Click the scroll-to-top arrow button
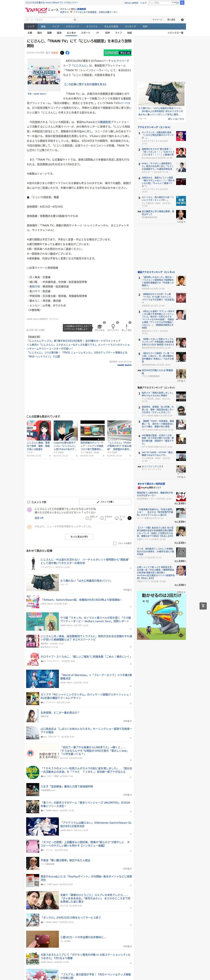The height and width of the screenshot is (980, 210). click(x=203, y=606)
